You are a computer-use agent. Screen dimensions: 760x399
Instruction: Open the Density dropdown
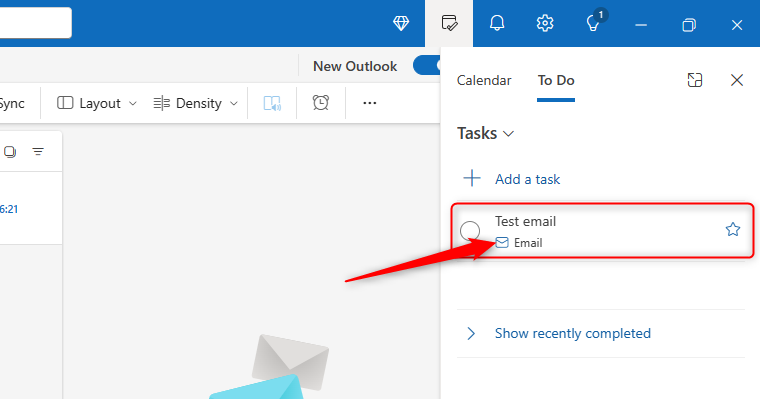(x=195, y=103)
